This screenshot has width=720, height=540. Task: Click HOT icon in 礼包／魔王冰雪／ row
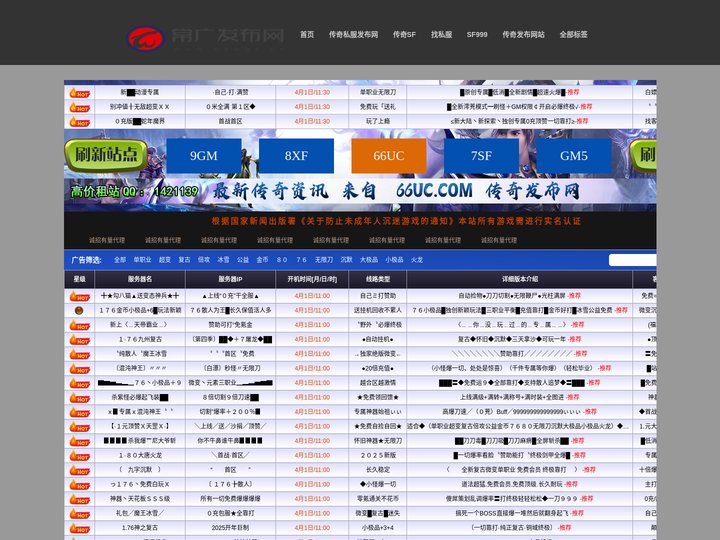tap(79, 514)
